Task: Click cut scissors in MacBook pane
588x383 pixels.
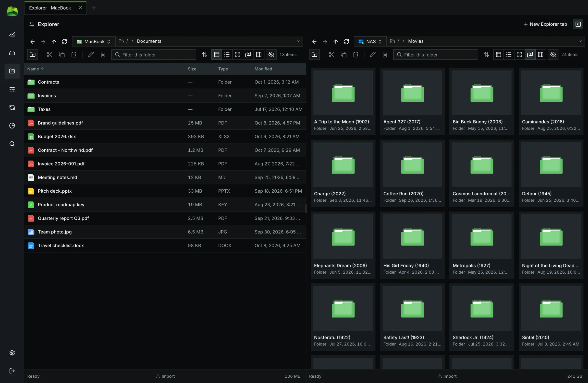Action: point(49,55)
